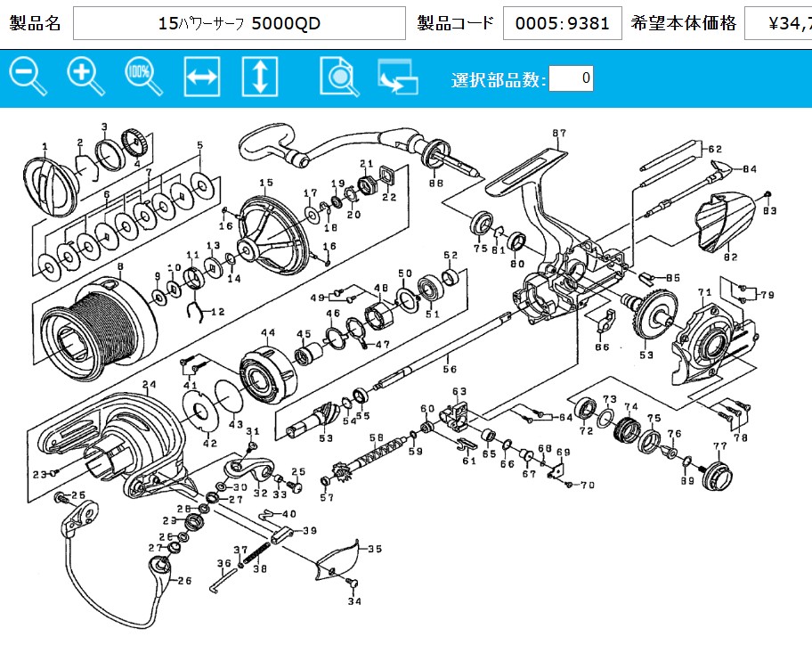This screenshot has height=645, width=812.
Task: Select part number 63 label
Action: click(x=459, y=391)
